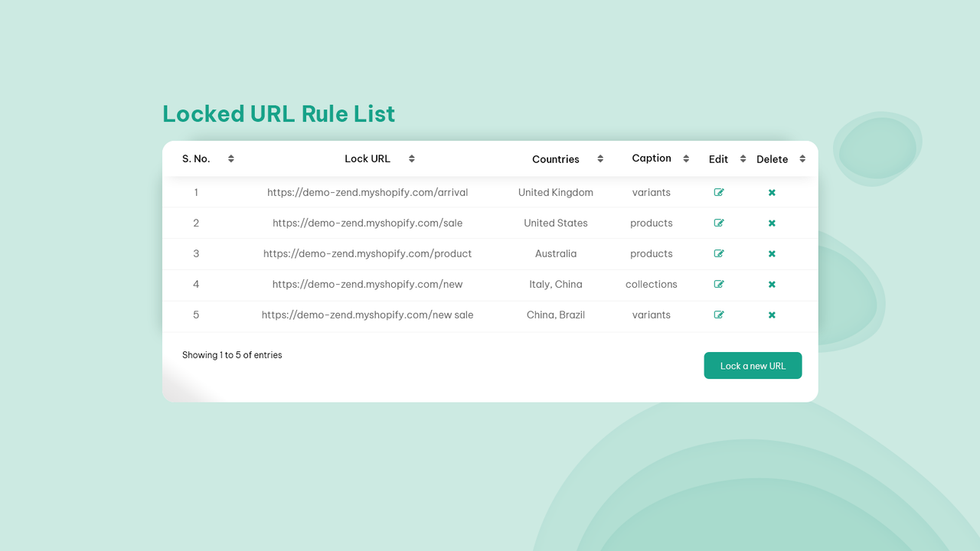The width and height of the screenshot is (980, 551).
Task: Open the demo-zend sale URL link
Action: (367, 223)
